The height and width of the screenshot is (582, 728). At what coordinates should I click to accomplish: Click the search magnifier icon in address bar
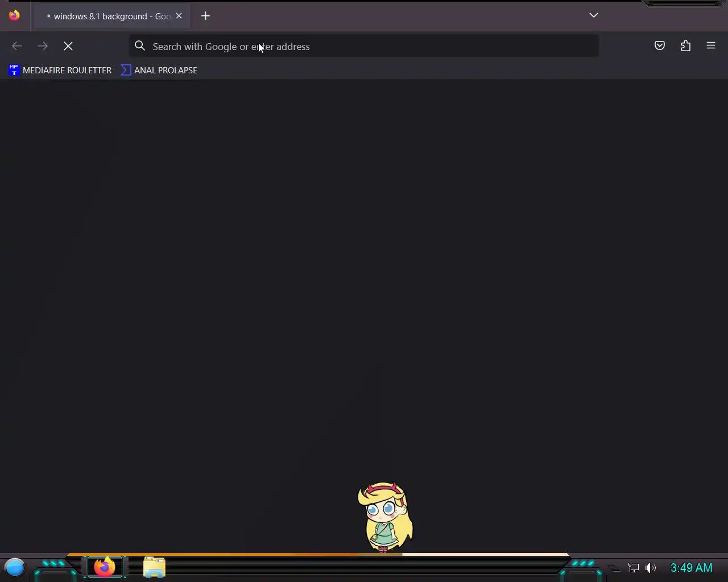(140, 46)
